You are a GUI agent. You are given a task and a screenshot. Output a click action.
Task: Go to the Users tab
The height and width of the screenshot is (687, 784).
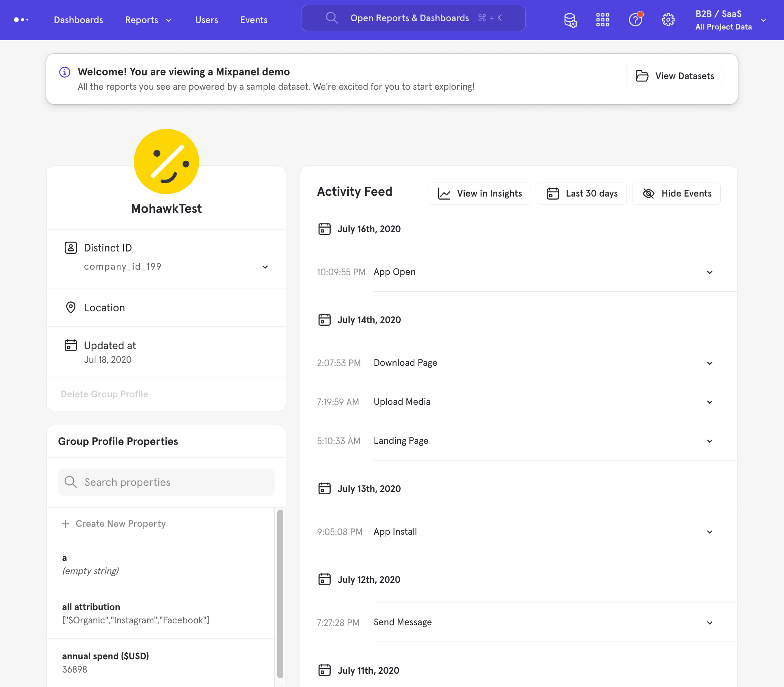pyautogui.click(x=206, y=20)
